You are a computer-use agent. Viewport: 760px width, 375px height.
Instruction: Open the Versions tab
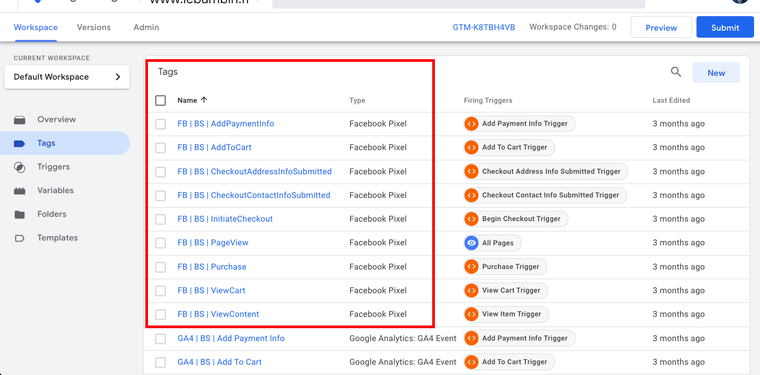point(94,27)
